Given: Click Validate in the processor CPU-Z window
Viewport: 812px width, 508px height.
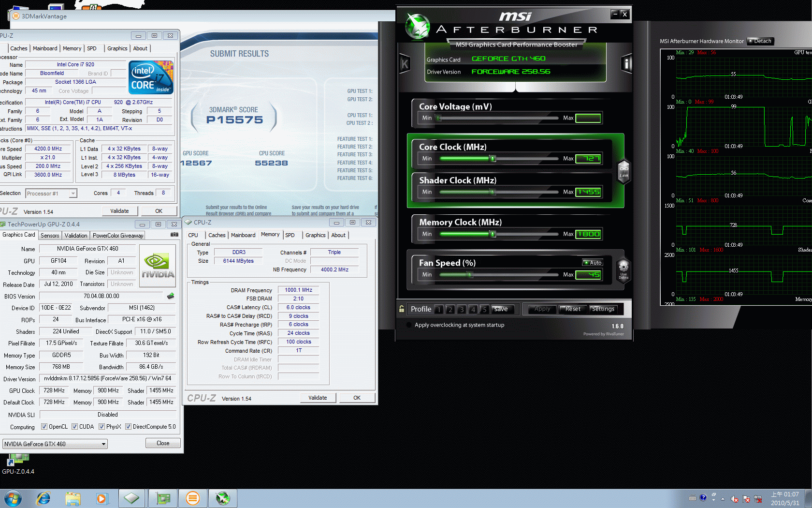Looking at the screenshot, I should (x=119, y=211).
